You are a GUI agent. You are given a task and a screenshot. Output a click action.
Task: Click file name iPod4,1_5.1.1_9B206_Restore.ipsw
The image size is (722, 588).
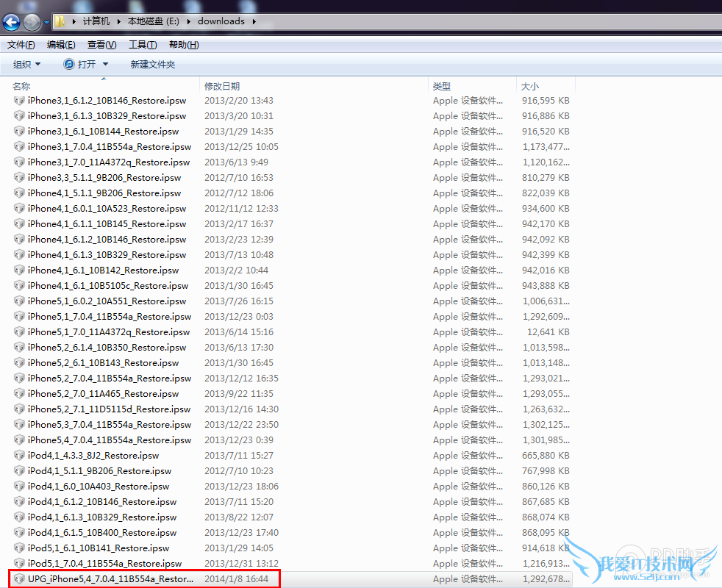point(99,470)
